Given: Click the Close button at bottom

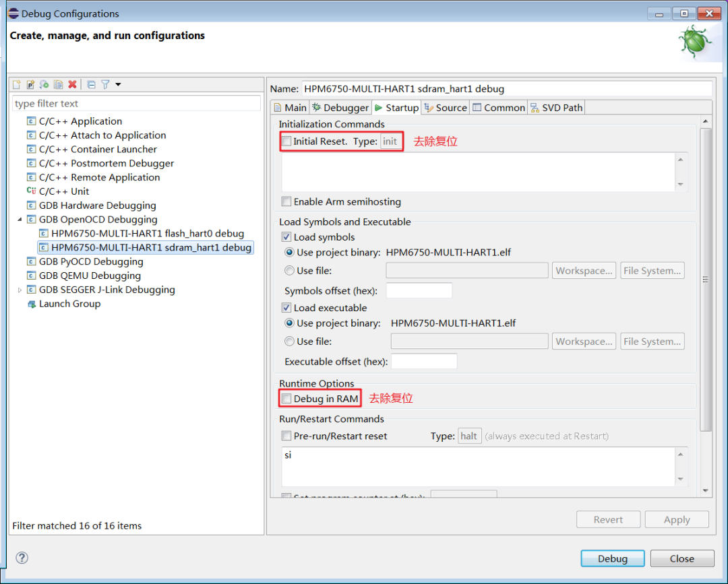Looking at the screenshot, I should click(x=681, y=558).
